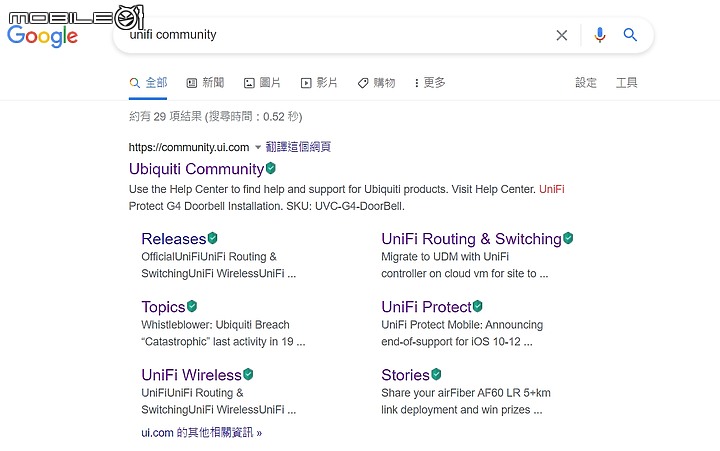This screenshot has height=451, width=720.
Task: Click the blue magnifier search button
Action: (630, 35)
